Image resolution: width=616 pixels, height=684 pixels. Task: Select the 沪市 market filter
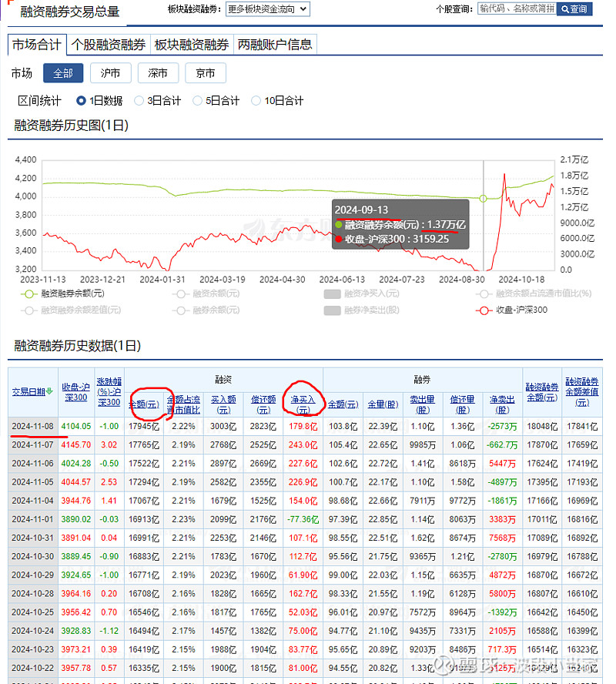(111, 73)
